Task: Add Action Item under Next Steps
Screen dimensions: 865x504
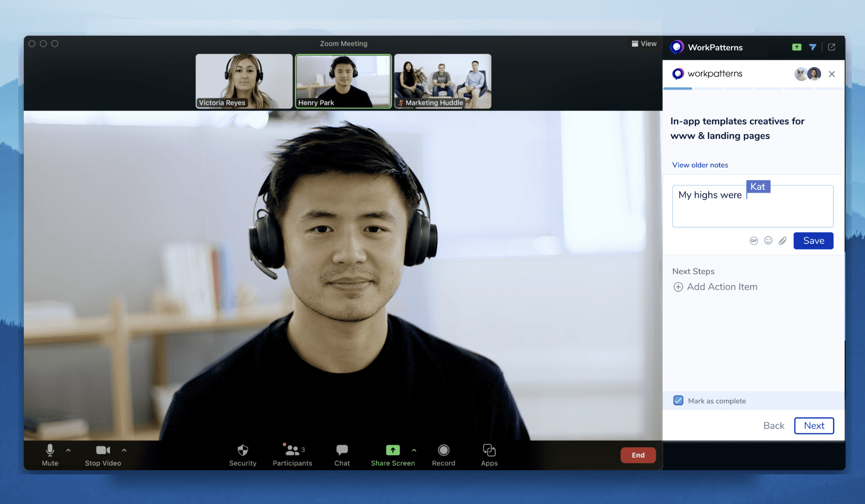Action: tap(715, 287)
